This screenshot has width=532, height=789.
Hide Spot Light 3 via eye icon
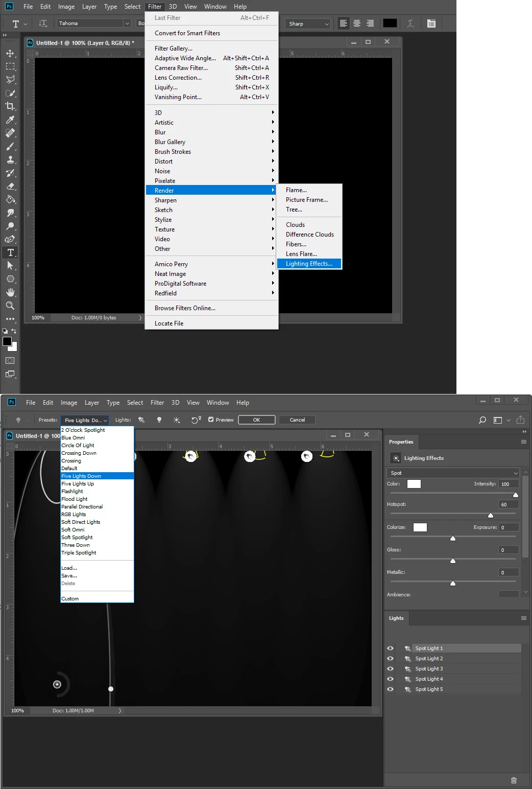[391, 668]
